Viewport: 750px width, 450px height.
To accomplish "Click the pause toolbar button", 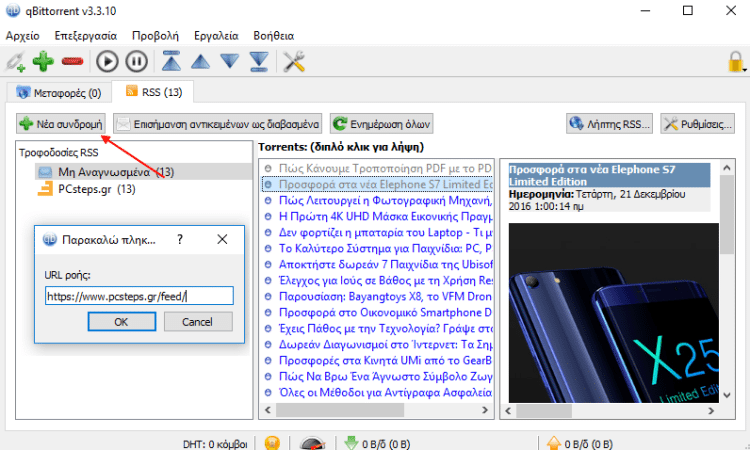I will coord(136,62).
